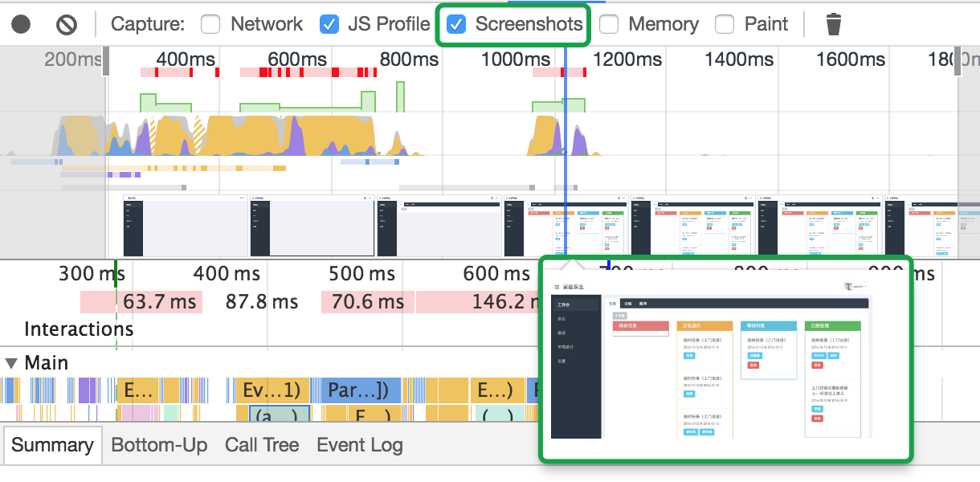Click the 'Ev…1)' flame chart event
Viewport: 980px width, 482px height.
(x=272, y=390)
